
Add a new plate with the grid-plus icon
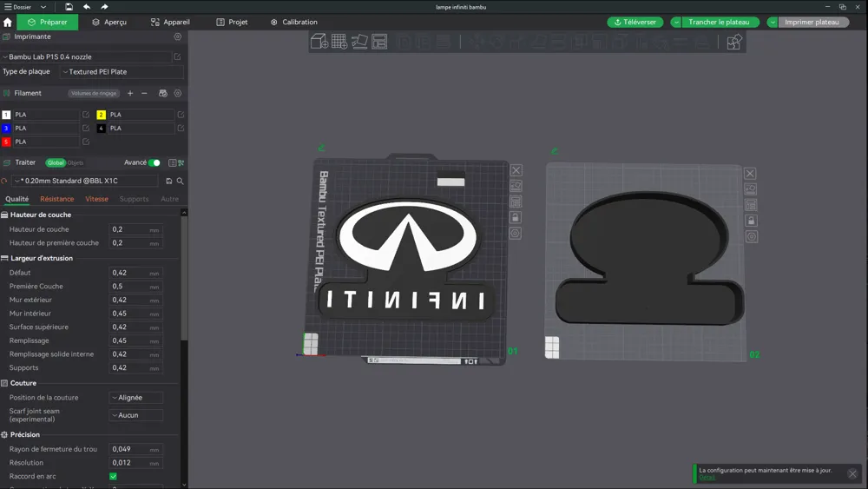coord(339,42)
